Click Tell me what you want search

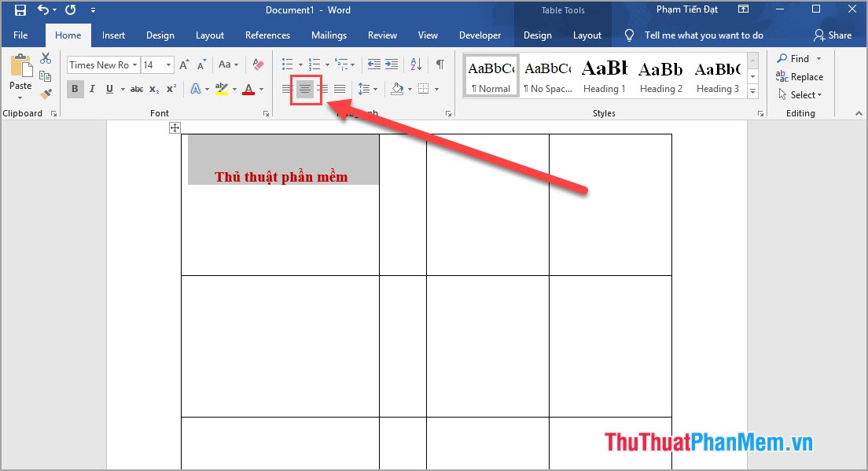point(704,35)
